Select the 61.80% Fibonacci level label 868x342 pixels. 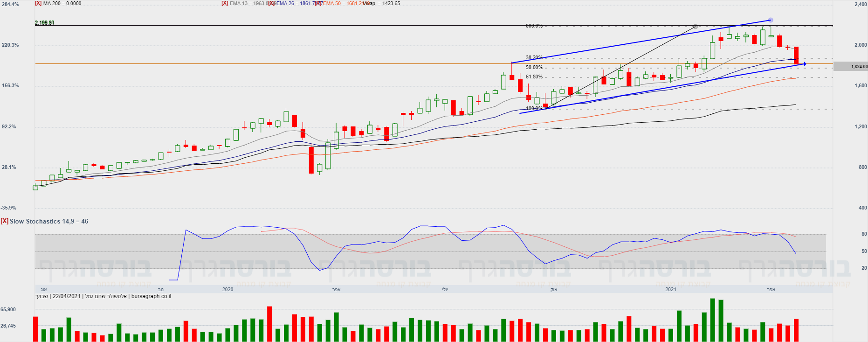coord(534,77)
